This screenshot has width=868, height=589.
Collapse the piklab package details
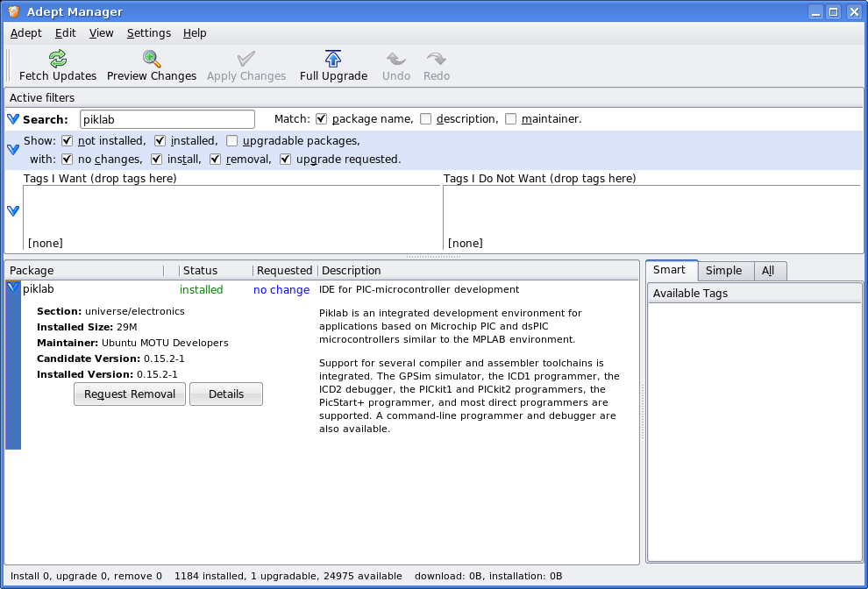(13, 288)
